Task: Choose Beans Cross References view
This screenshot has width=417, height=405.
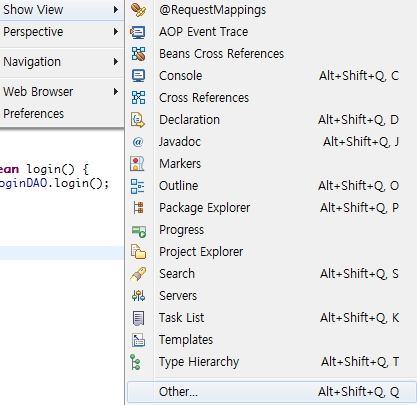Action: 272,54
